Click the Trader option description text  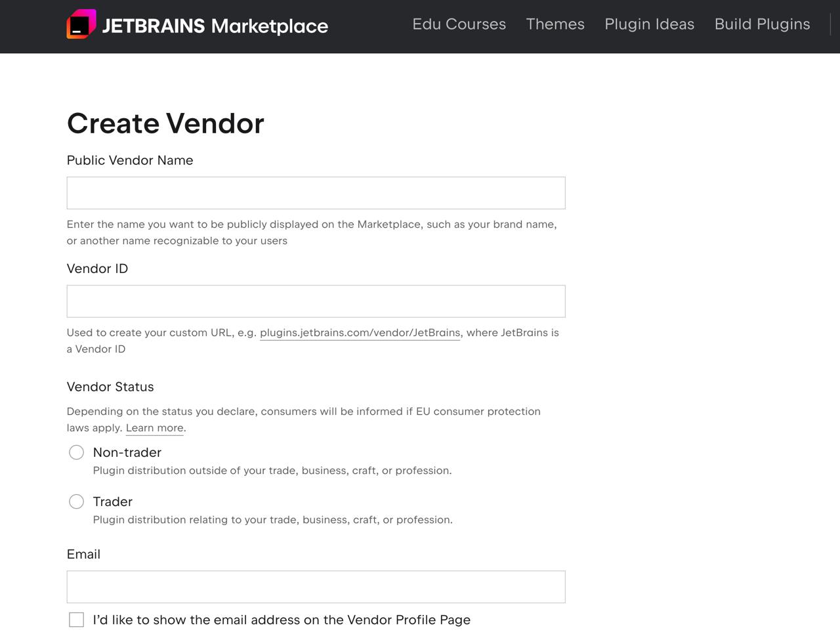[272, 520]
